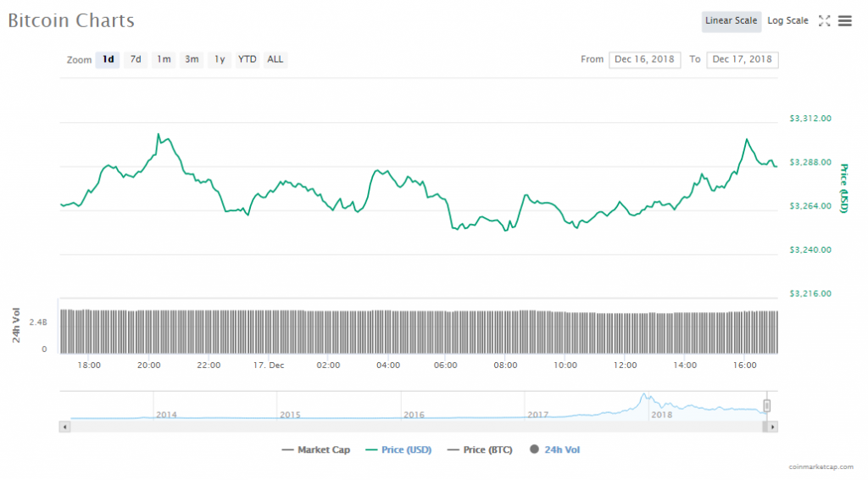Choose the 1y zoom option

[x=220, y=59]
